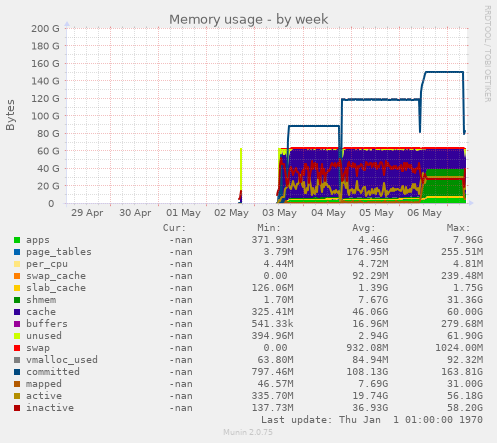Click the 'Bytes' vertical axis label
This screenshot has width=497, height=443.
[10, 115]
